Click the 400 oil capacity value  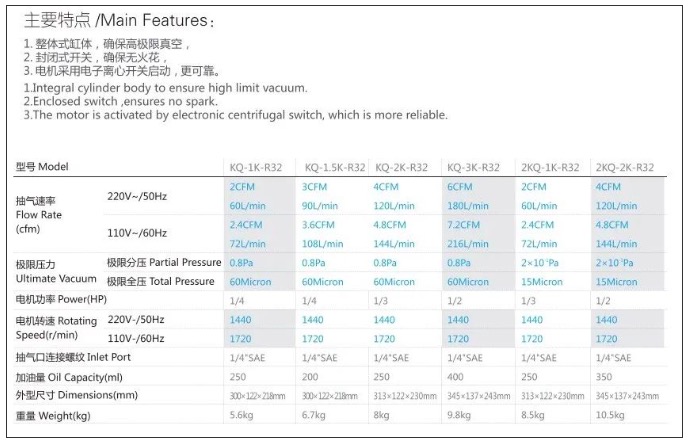coord(455,377)
